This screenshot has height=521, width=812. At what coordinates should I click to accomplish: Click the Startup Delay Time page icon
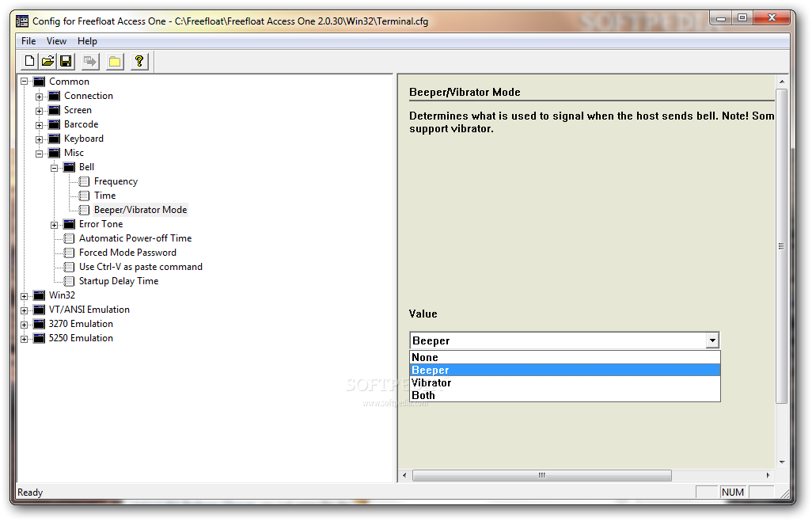pyautogui.click(x=69, y=281)
